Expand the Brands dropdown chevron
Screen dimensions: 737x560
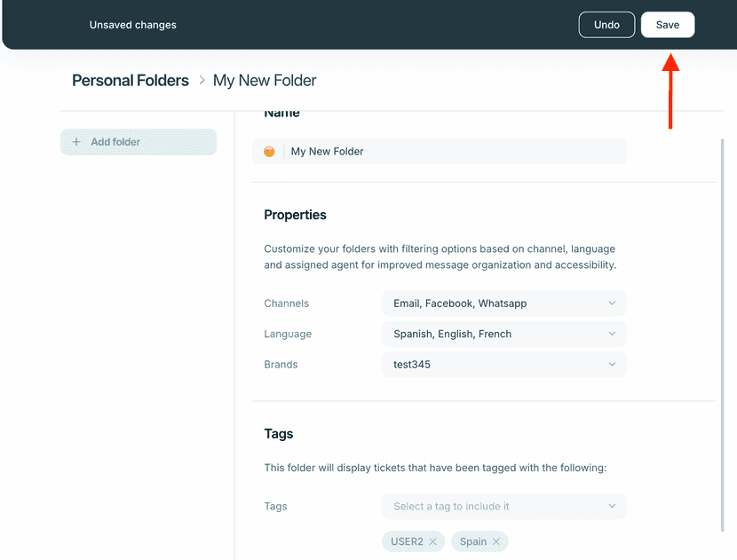(x=612, y=364)
